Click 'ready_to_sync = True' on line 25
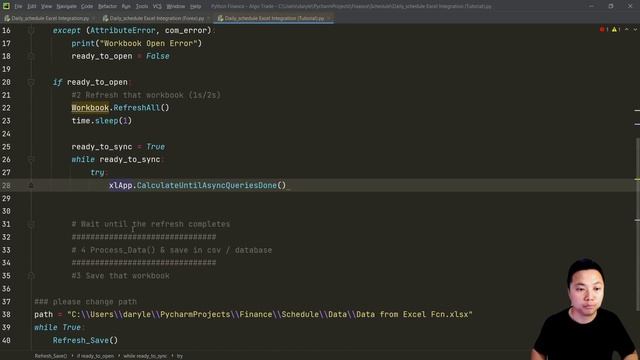This screenshot has width=640, height=360. click(118, 147)
